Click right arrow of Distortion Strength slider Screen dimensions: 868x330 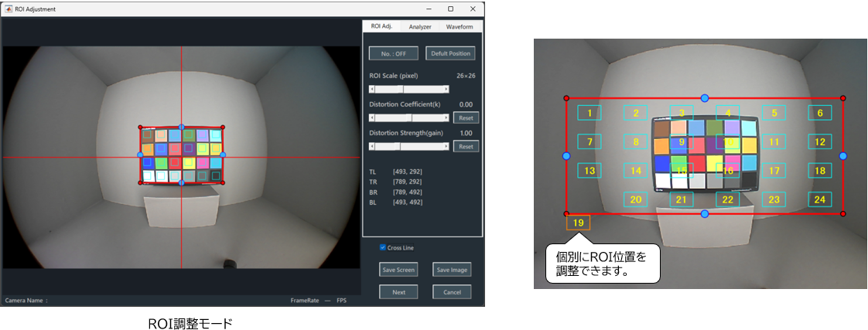pos(446,146)
